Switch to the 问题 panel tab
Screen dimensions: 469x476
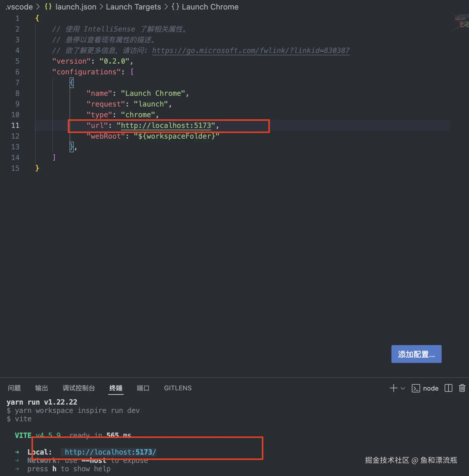click(14, 388)
